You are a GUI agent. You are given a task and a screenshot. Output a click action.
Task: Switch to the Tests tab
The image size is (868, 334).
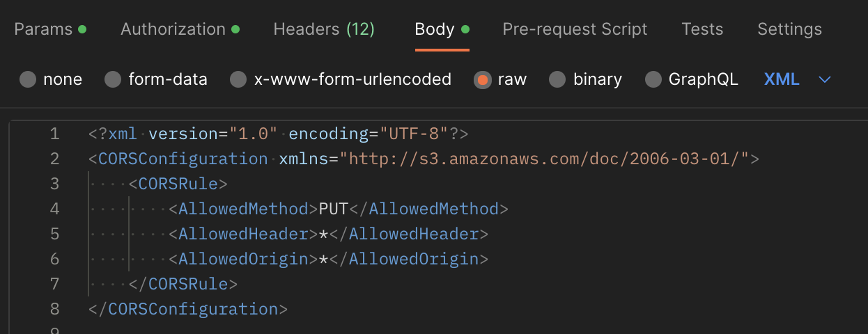point(702,29)
